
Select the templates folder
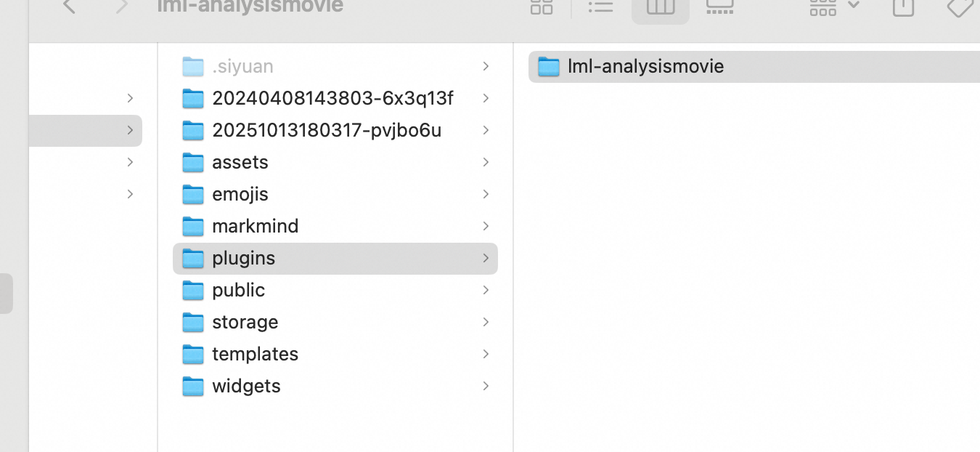pyautogui.click(x=255, y=354)
